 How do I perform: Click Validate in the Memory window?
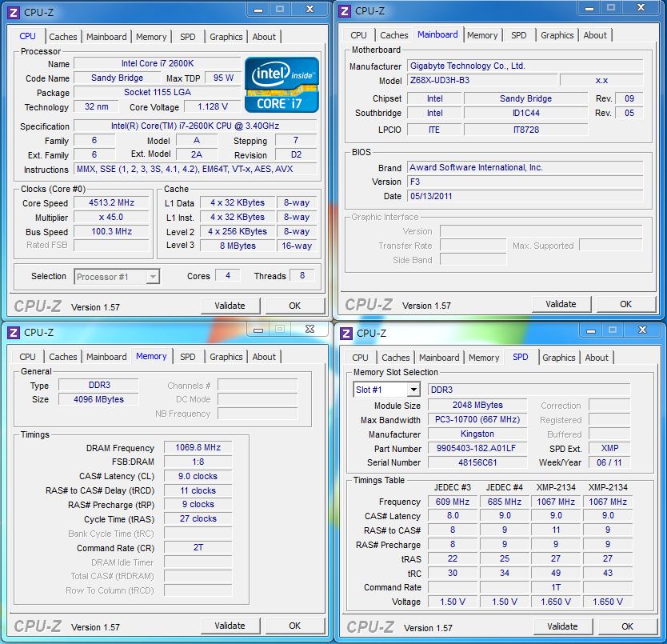[x=230, y=626]
